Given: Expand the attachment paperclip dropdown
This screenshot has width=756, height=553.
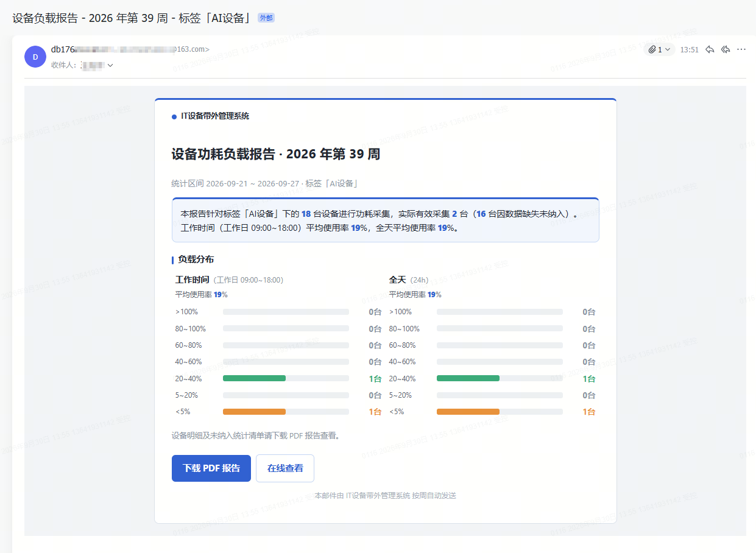Looking at the screenshot, I should 659,49.
